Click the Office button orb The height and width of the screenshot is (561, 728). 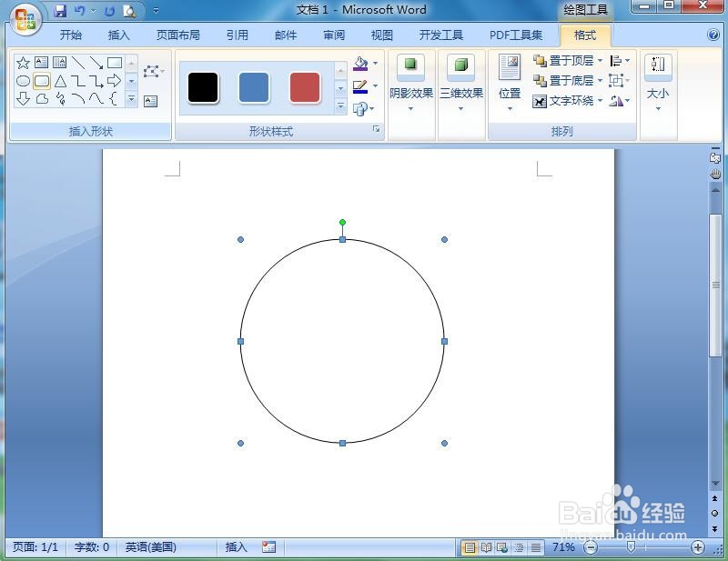25,20
